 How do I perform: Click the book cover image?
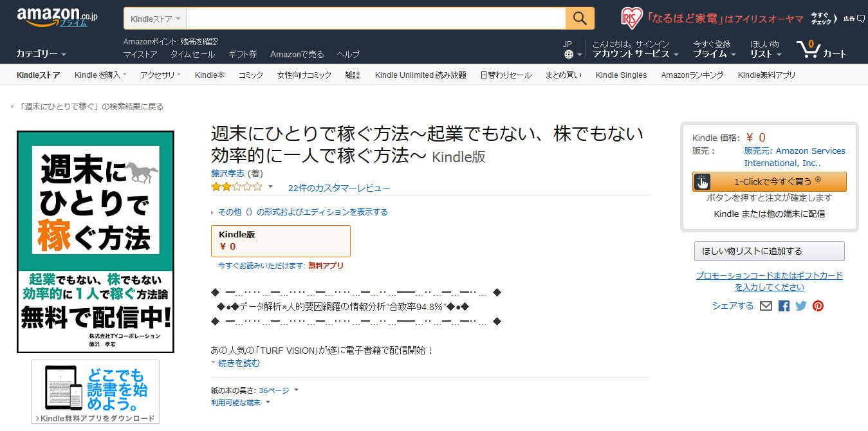point(95,242)
